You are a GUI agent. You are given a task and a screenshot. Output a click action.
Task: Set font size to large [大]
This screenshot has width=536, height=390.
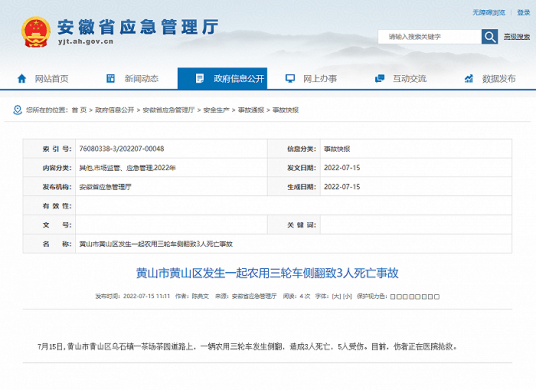tap(336, 296)
